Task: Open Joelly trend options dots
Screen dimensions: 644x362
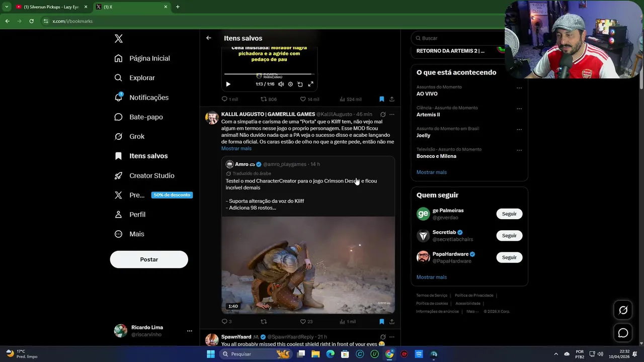Action: click(x=519, y=129)
